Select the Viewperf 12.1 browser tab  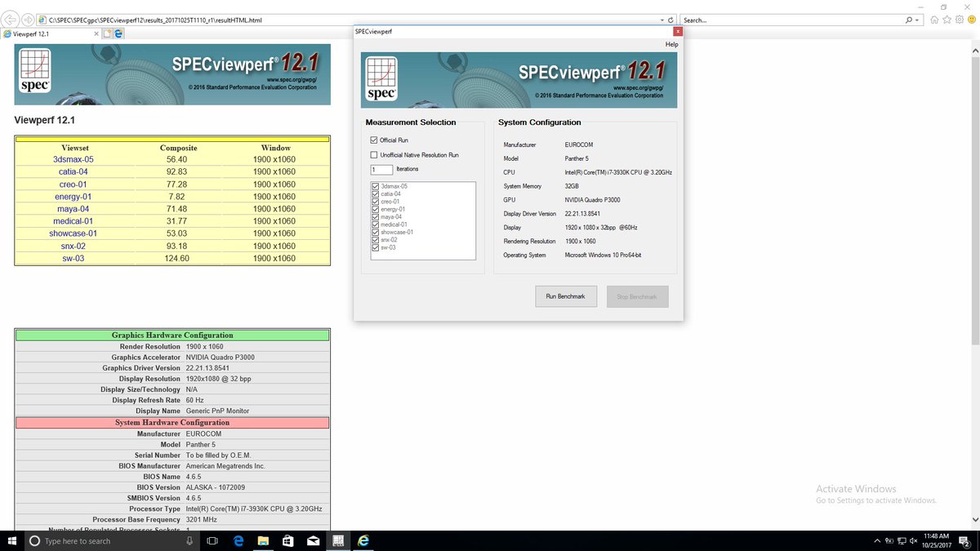[x=51, y=34]
